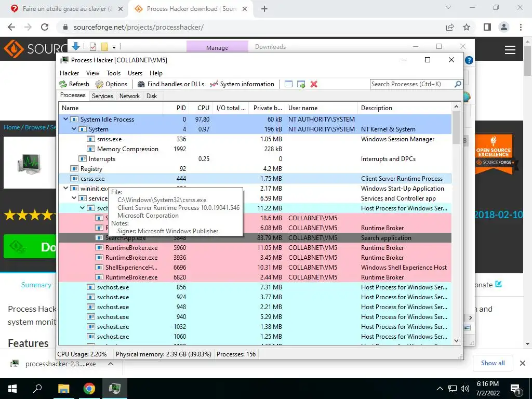
Task: Collapse the System process node
Action: (x=74, y=129)
